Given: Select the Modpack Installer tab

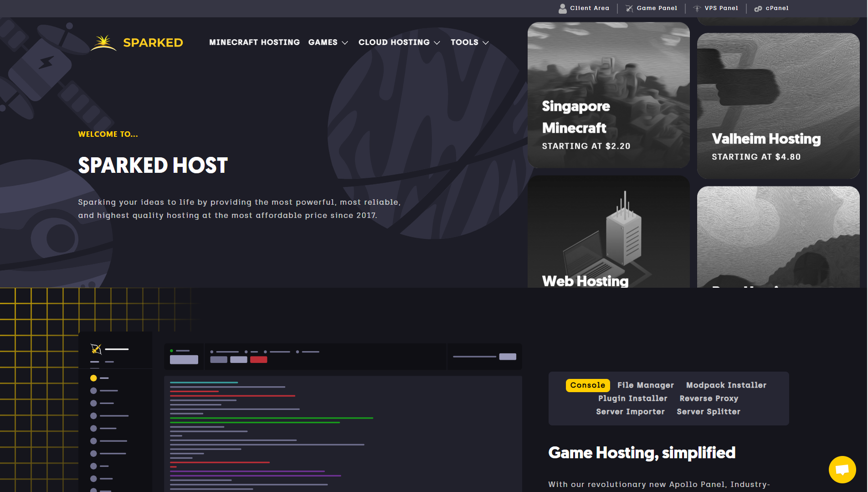Looking at the screenshot, I should [726, 385].
